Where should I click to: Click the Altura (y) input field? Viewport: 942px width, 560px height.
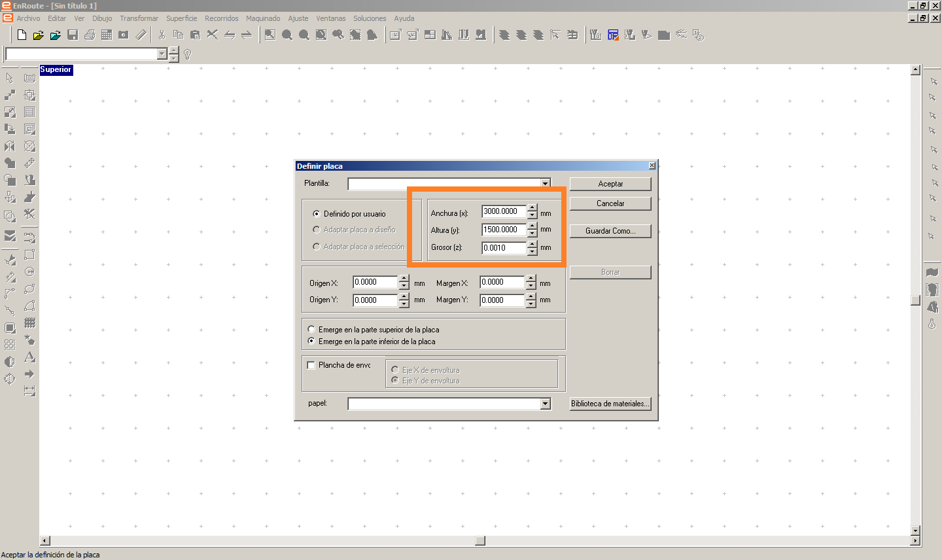click(504, 230)
